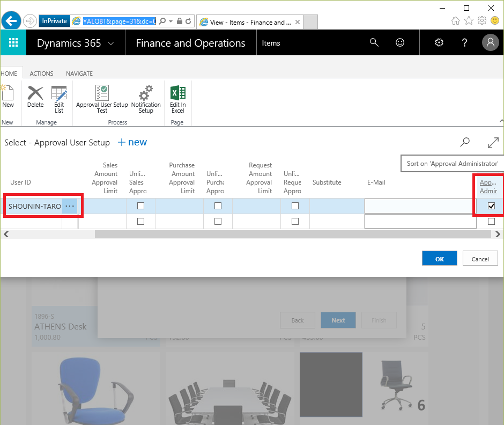Expand the dialog to full screen
This screenshot has width=504, height=425.
tap(493, 143)
